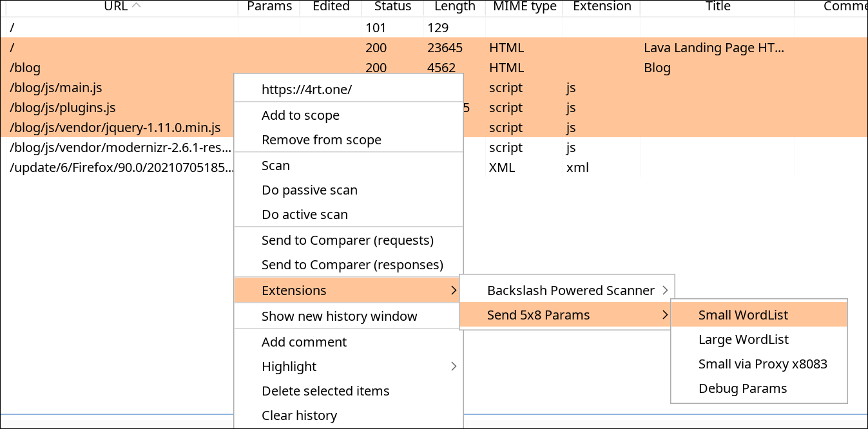Expand the Highlight submenu arrow
This screenshot has width=868, height=429.
[454, 367]
